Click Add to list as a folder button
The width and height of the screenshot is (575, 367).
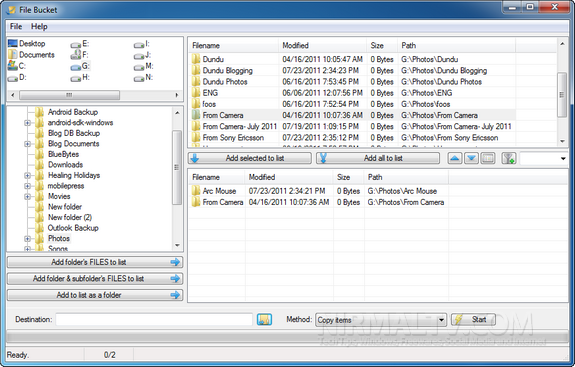tap(95, 295)
